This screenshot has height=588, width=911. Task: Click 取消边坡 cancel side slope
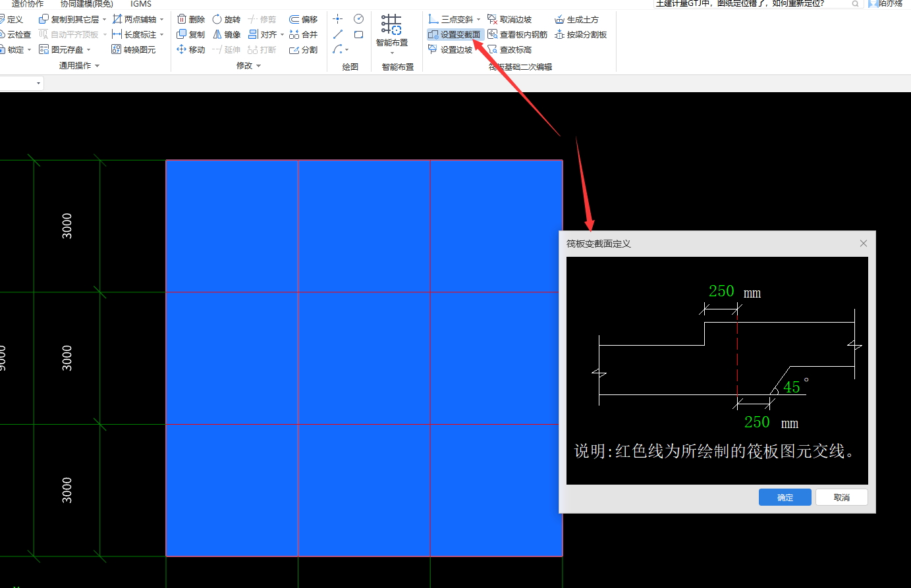click(509, 20)
